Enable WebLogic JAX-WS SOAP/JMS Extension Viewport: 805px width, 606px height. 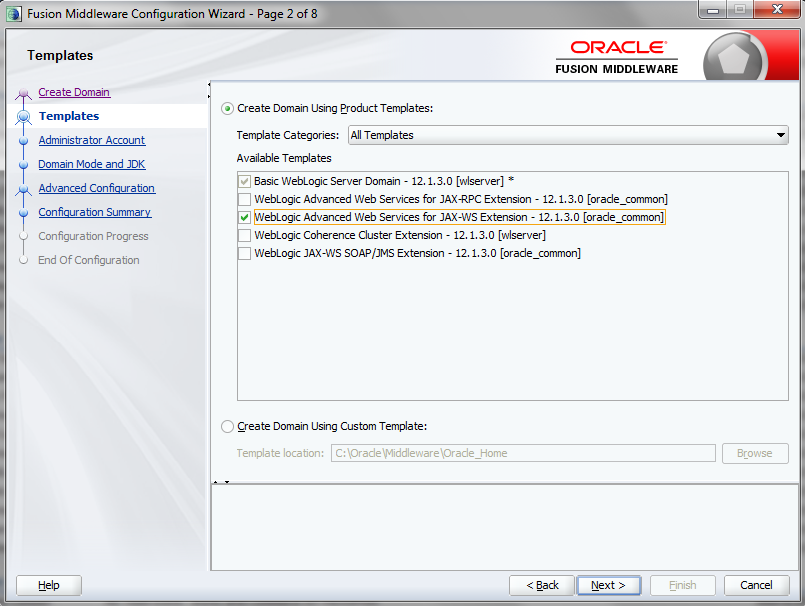(x=242, y=253)
